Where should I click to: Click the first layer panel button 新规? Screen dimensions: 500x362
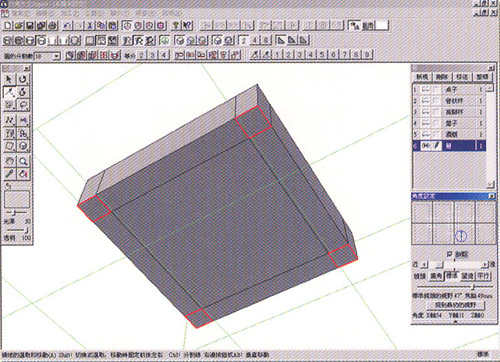(x=422, y=77)
